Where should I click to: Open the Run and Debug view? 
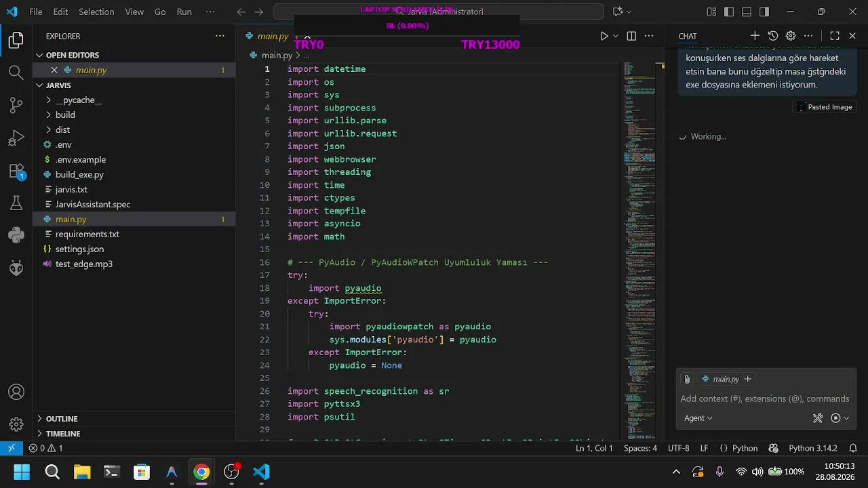point(16,138)
